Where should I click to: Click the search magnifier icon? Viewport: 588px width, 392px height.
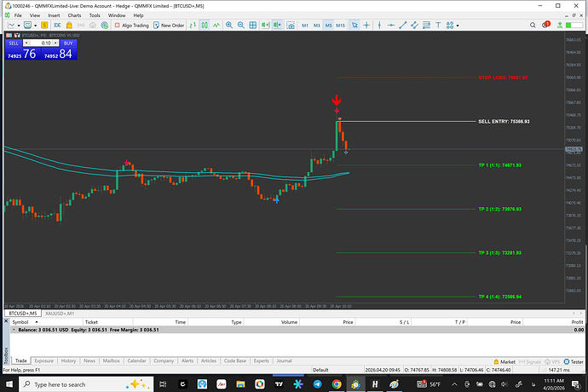click(533, 25)
